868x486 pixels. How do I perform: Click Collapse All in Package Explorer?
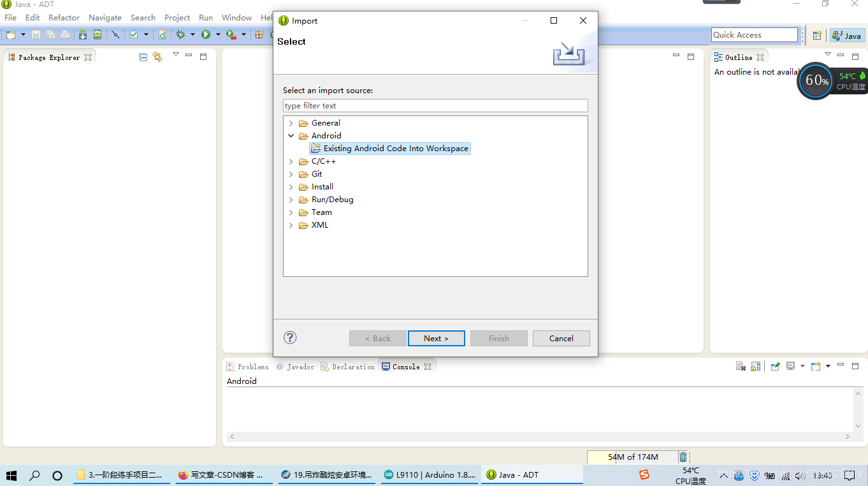tap(143, 57)
